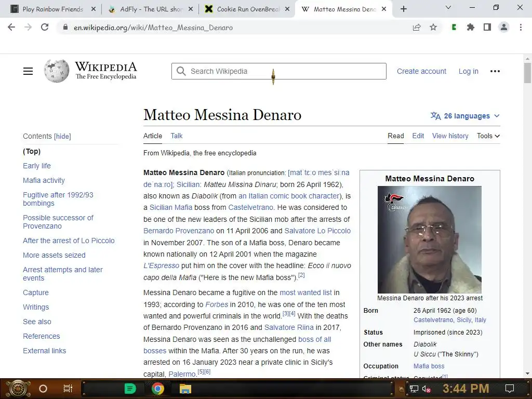Open the Chrome three-dot menu
This screenshot has width=532, height=399.
pyautogui.click(x=521, y=28)
